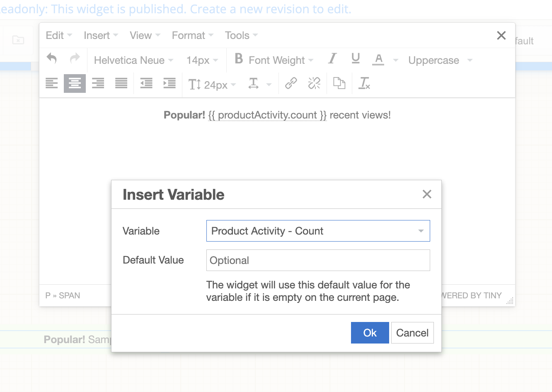Insert a hyperlink using the link icon
The height and width of the screenshot is (392, 552).
[291, 83]
